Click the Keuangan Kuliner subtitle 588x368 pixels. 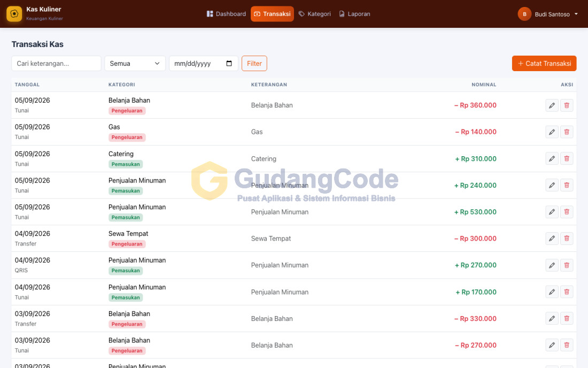[x=44, y=18]
